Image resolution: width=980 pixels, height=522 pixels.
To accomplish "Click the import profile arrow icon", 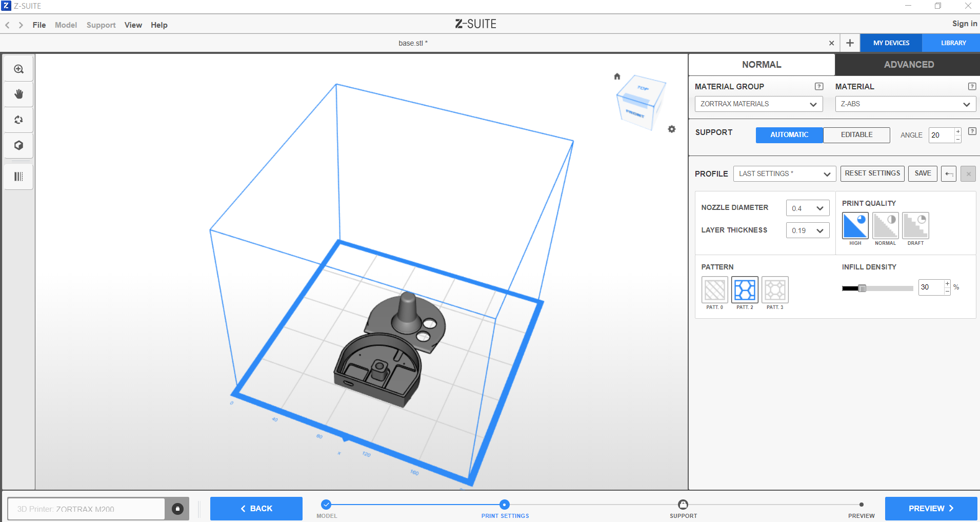I will tap(949, 173).
